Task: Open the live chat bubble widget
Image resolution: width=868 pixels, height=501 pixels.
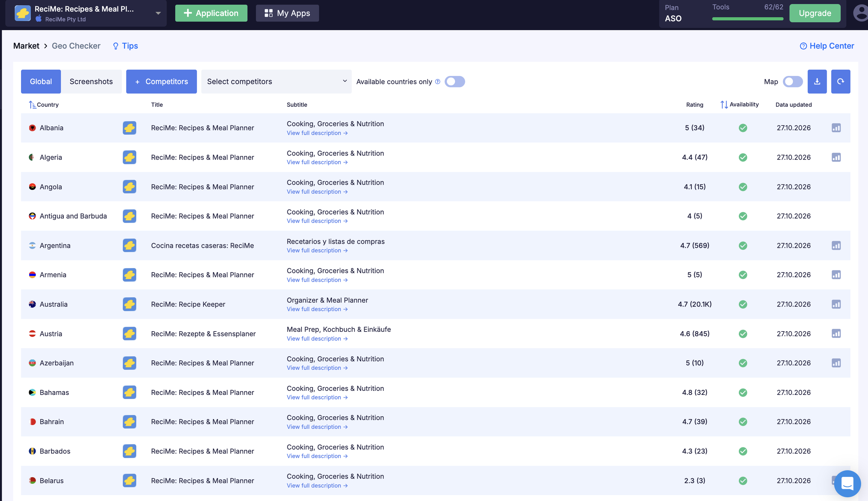Action: tap(847, 483)
